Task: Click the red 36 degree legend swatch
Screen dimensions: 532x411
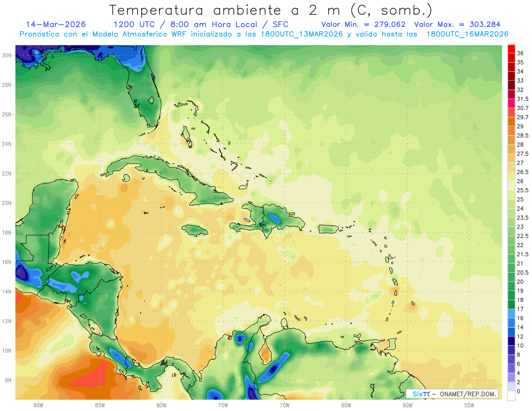Action: tap(511, 49)
